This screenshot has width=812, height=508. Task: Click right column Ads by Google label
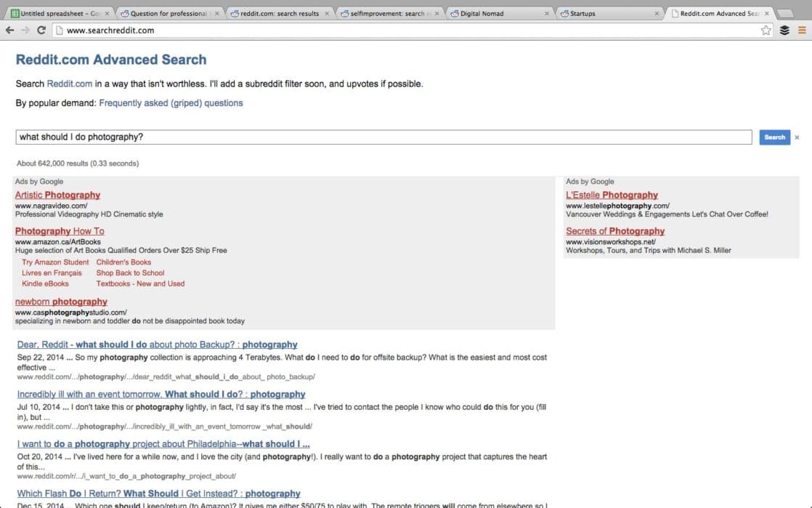coord(590,182)
